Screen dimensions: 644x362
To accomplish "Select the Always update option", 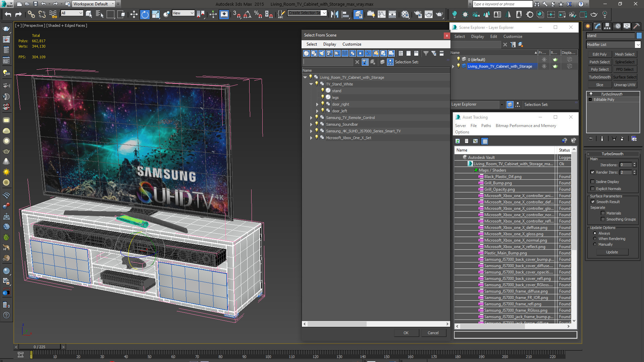I will (595, 233).
